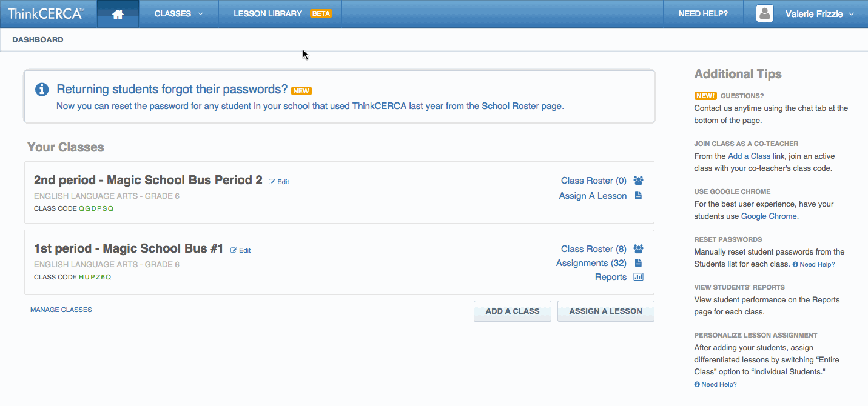Click the bar chart icon beside Reports
Screen dimensions: 868x406
tap(638, 277)
